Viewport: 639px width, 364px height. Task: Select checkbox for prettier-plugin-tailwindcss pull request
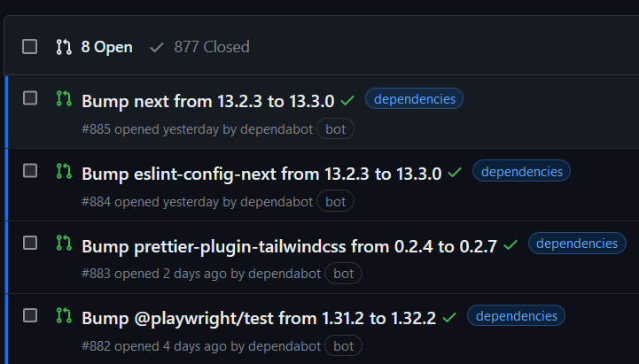click(x=30, y=243)
